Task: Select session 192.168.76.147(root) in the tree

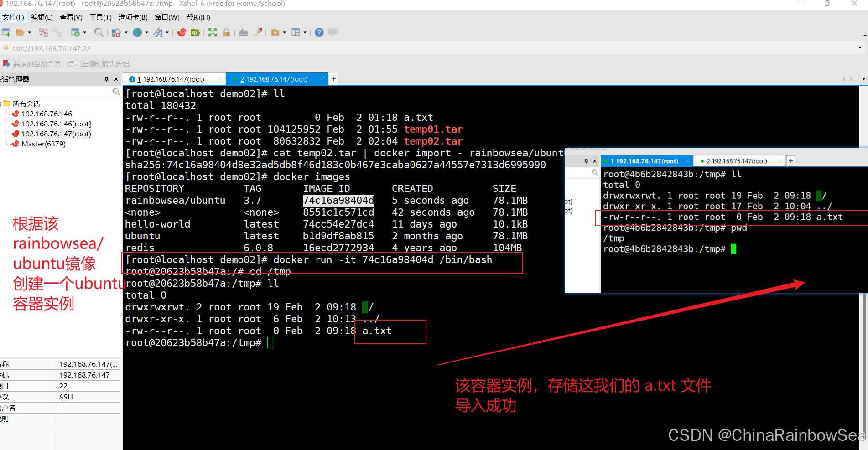Action: click(x=57, y=134)
